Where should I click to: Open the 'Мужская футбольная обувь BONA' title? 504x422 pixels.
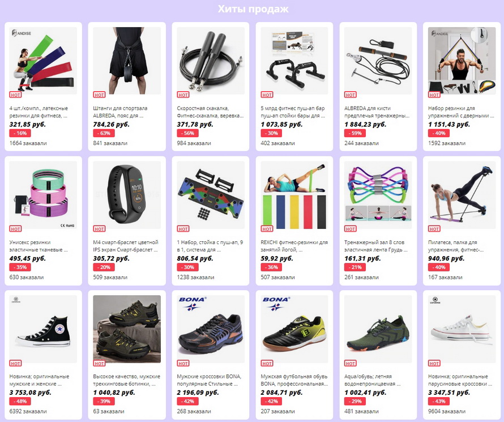coord(294,380)
